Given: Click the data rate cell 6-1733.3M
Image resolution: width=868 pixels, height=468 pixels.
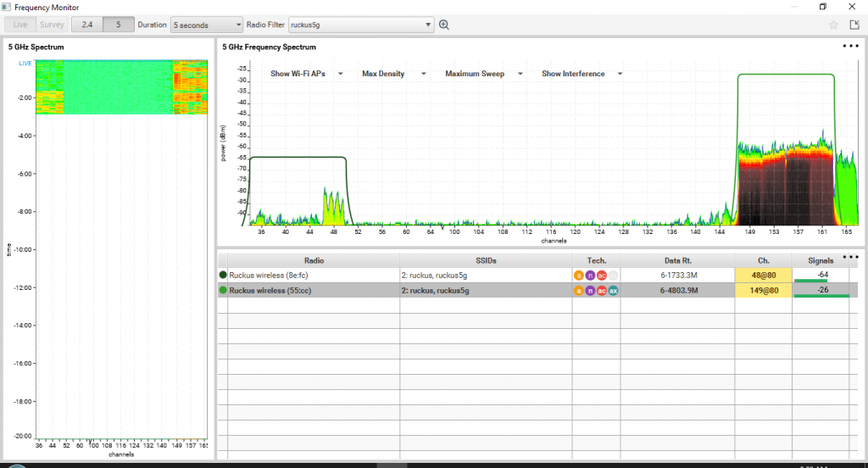Looking at the screenshot, I should pos(679,276).
